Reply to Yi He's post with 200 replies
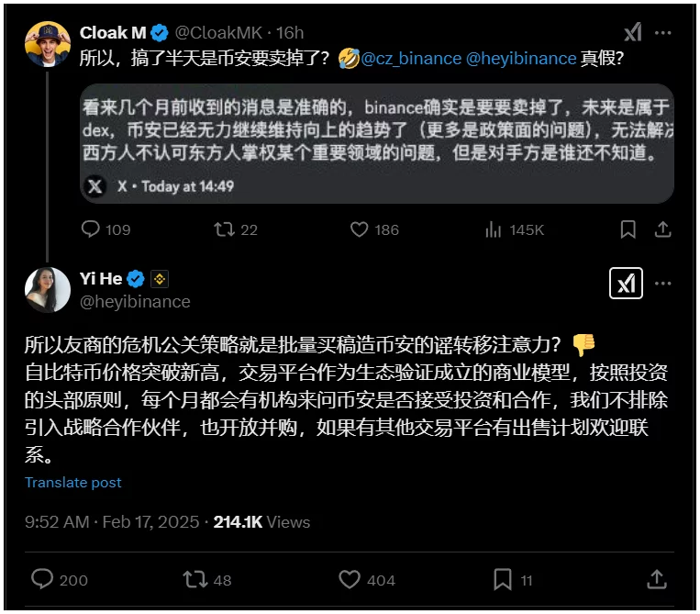Screen dimensions: 700x614 (x=60, y=580)
